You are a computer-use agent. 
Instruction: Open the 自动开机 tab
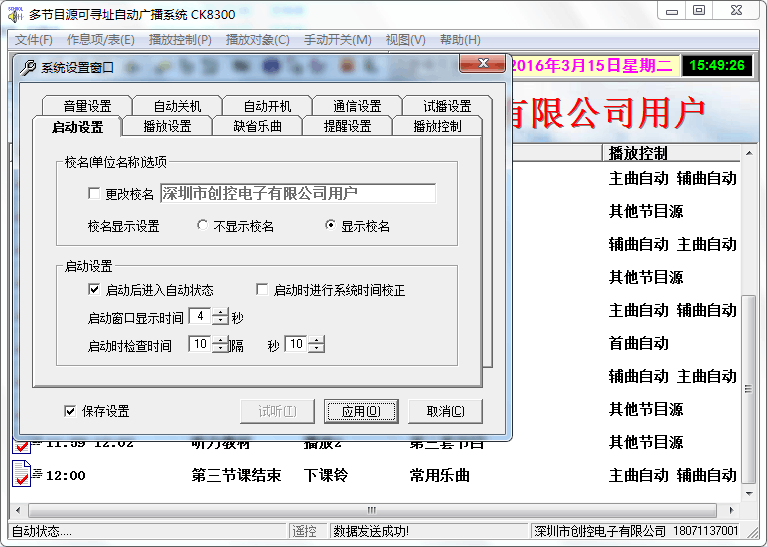[x=267, y=106]
